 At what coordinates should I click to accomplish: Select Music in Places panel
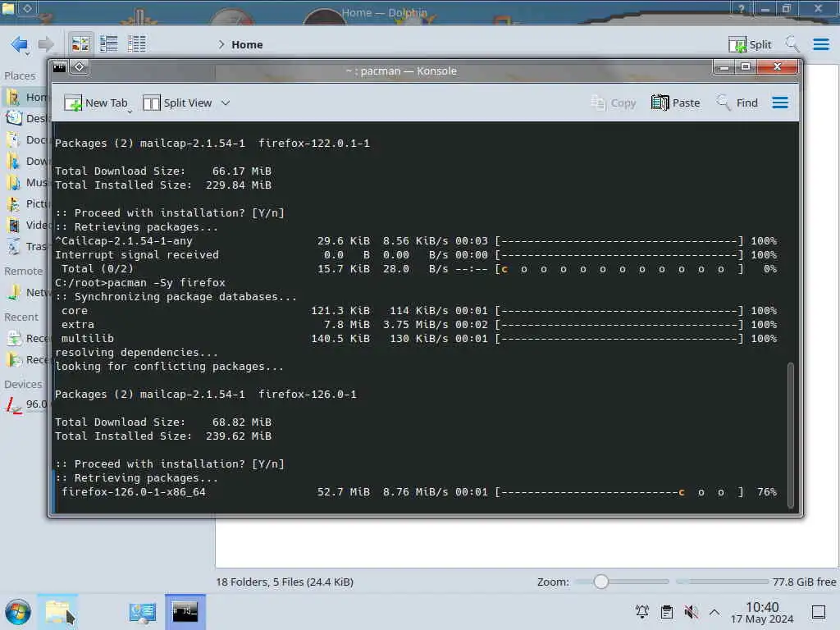(25, 183)
